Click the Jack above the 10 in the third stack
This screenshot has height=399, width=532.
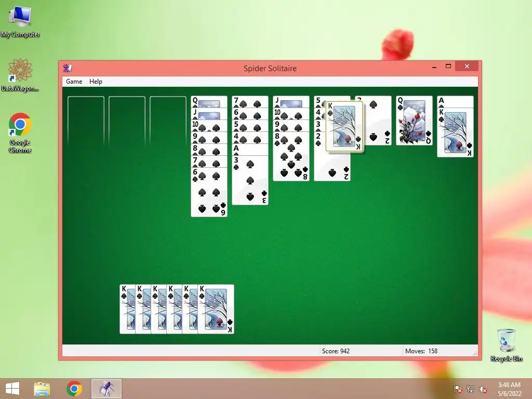coord(291,102)
